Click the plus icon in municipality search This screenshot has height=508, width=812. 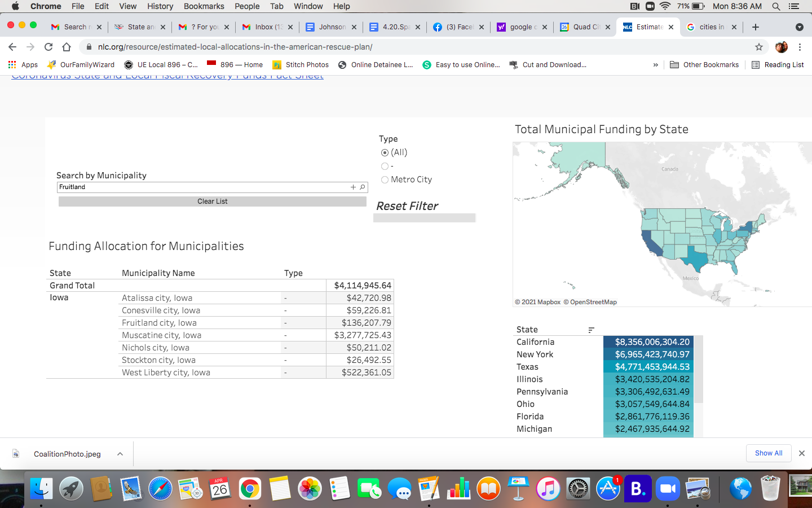353,187
